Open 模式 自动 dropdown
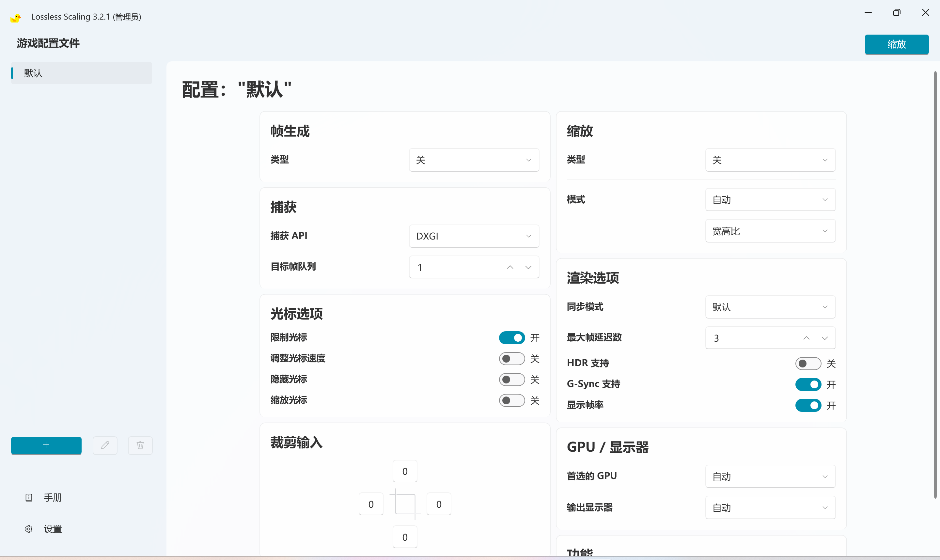Image resolution: width=940 pixels, height=560 pixels. (x=770, y=200)
